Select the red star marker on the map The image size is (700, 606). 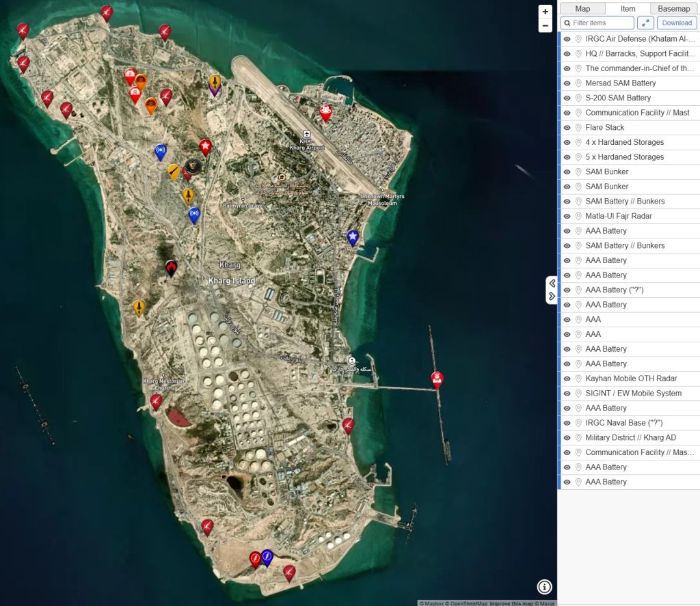205,146
